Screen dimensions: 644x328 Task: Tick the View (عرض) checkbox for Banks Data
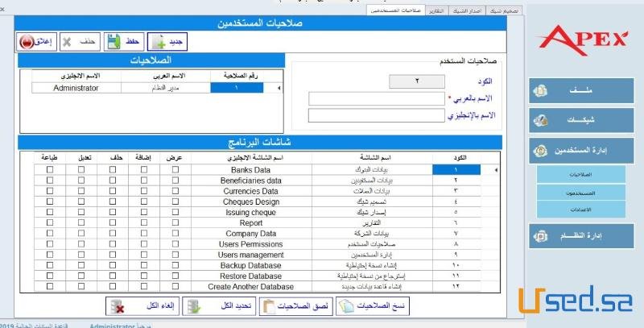[175, 170]
